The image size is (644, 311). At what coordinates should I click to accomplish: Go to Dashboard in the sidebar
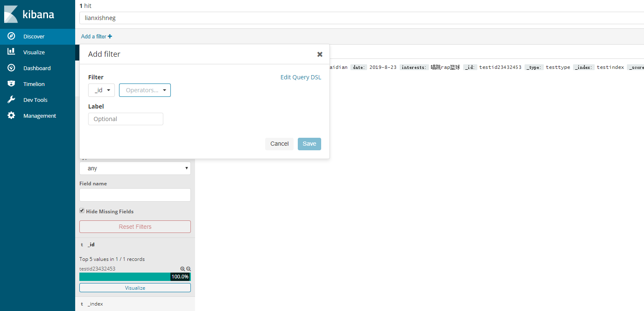[x=37, y=68]
